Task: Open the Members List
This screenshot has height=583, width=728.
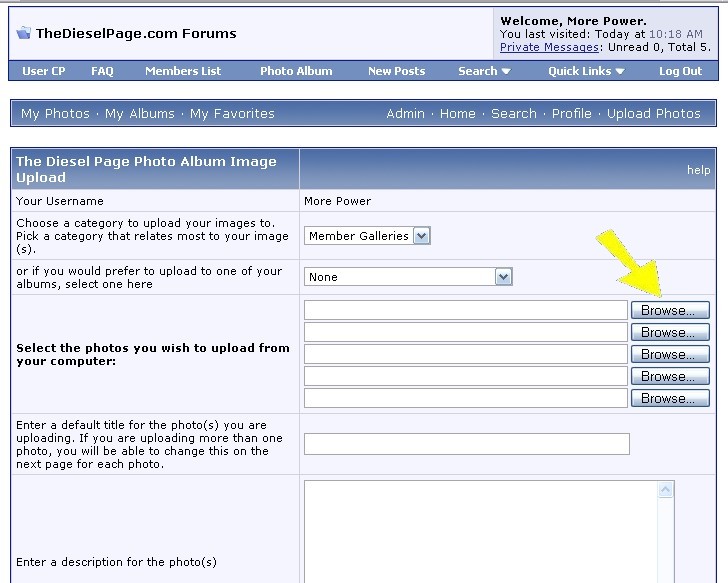Action: coord(183,71)
